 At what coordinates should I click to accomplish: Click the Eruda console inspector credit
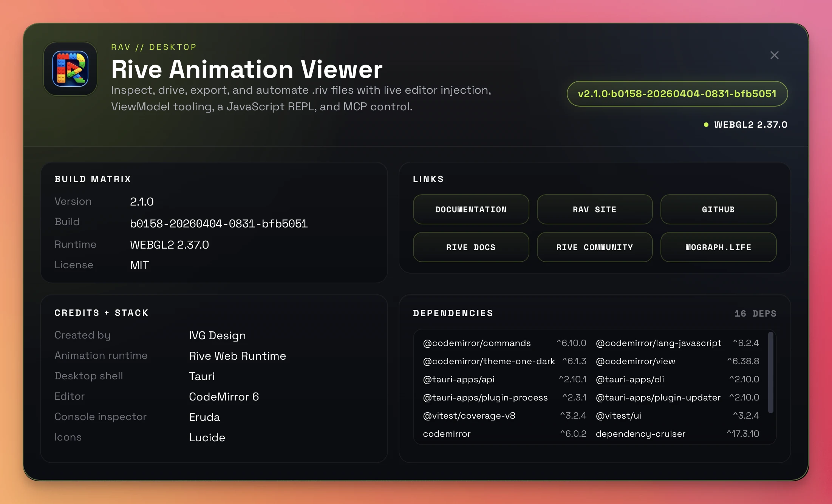pyautogui.click(x=204, y=417)
